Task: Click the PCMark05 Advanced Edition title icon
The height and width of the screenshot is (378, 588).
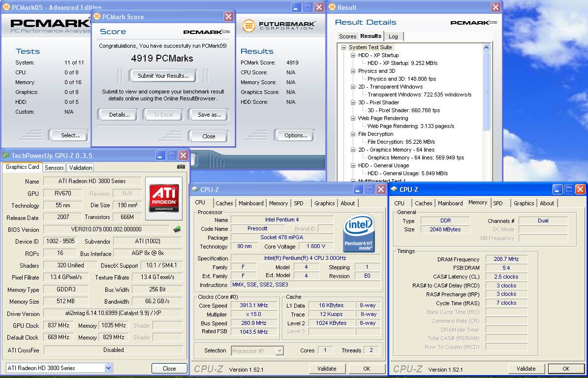Action: (6, 7)
